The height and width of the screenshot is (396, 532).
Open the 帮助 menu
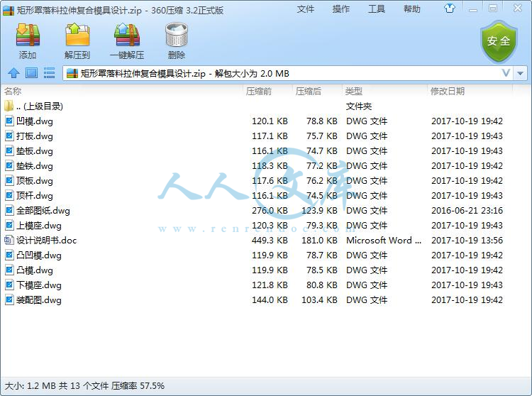[x=412, y=9]
